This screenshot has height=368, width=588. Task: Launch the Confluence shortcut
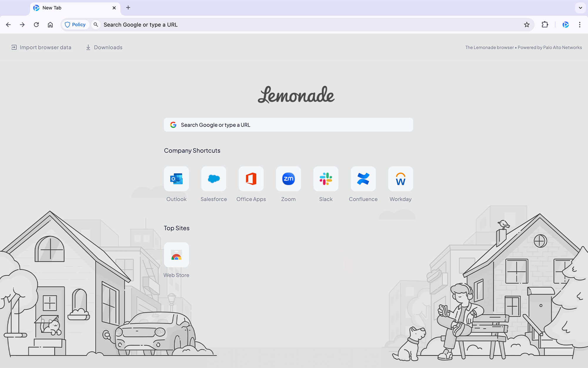tap(363, 179)
